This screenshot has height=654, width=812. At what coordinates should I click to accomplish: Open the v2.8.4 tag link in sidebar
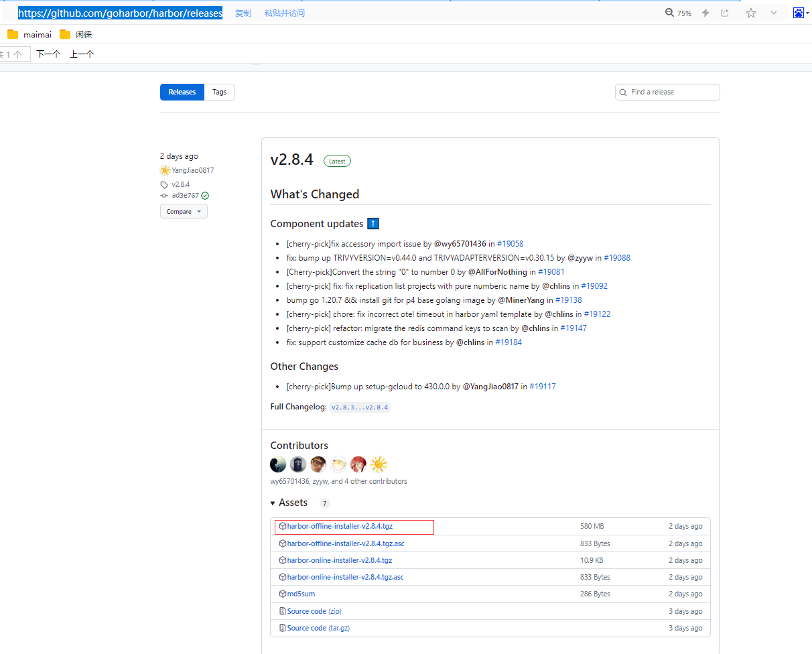[x=181, y=184]
